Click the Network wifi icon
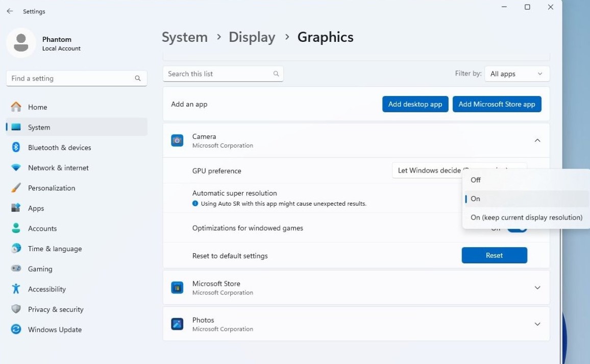590x364 pixels. [16, 167]
